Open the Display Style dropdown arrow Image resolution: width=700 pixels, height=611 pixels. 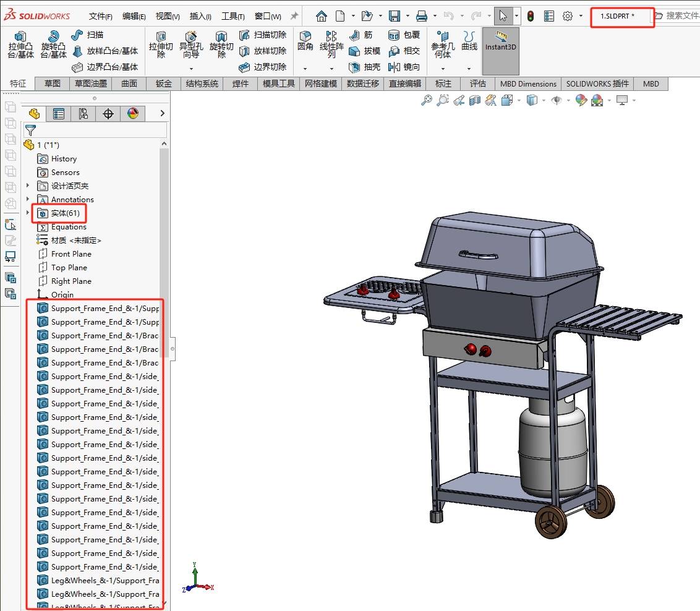[x=543, y=100]
